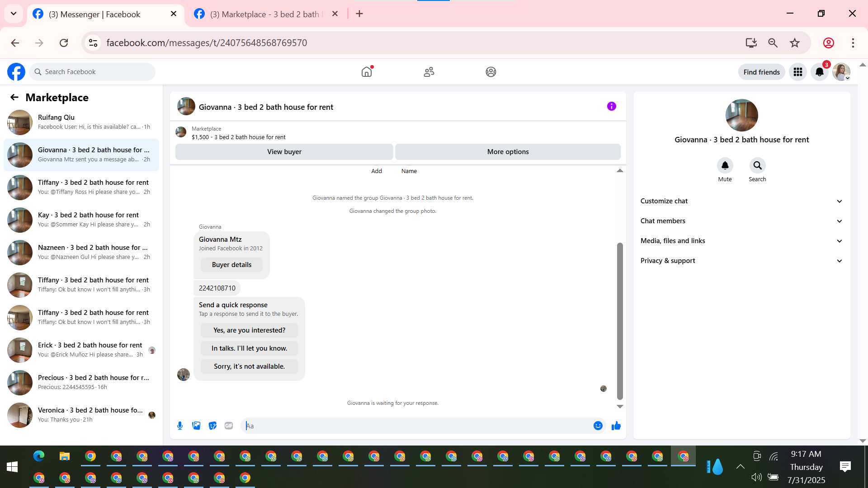This screenshot has height=488, width=868.
Task: Expand Media, files and links
Action: coord(741,241)
